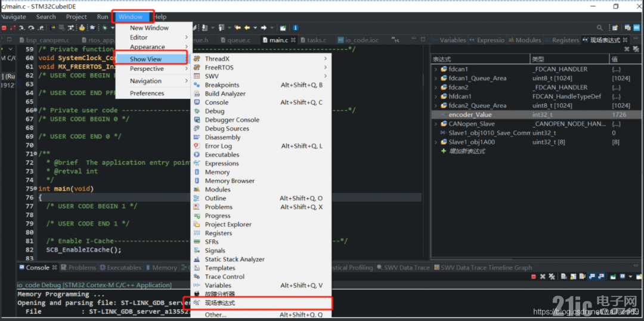
Task: Close the main.c editor tab
Action: [293, 40]
